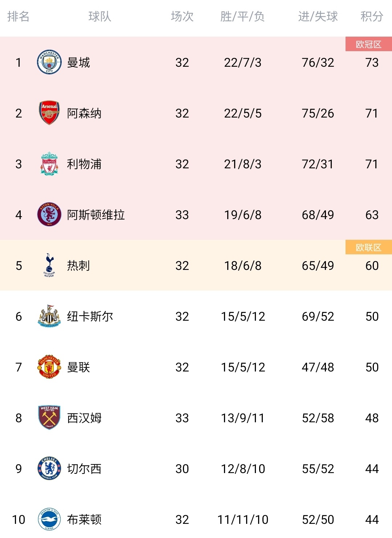Screen dimensions: 392x538
Task: Click the 欧冠区 zone label
Action: (x=368, y=44)
